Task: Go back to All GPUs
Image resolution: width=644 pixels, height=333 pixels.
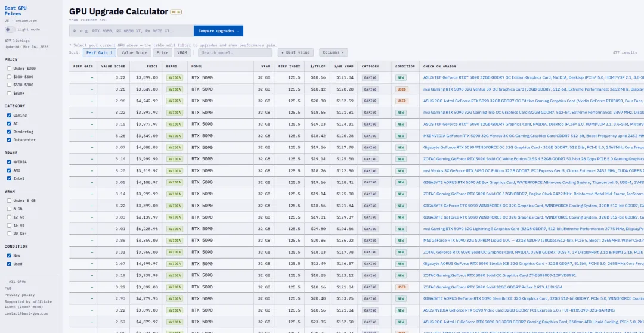Action: point(15,282)
